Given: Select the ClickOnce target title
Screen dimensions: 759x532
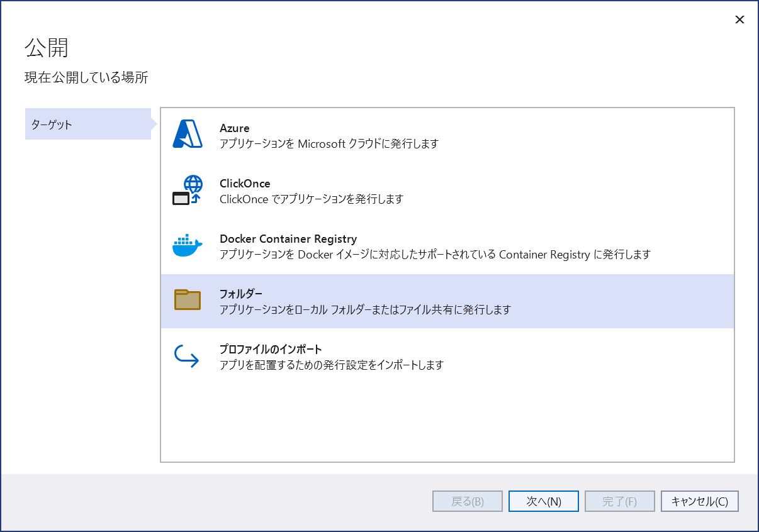Looking at the screenshot, I should coord(245,184).
